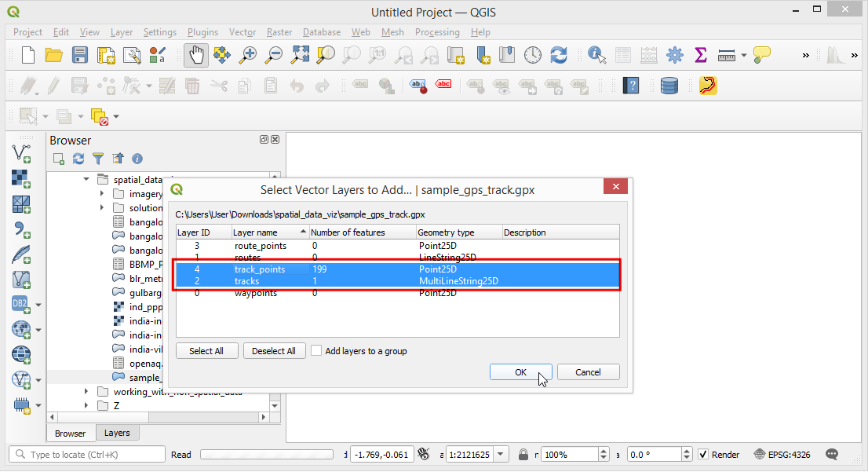Viewport: 868px width, 472px height.
Task: Click Add DB2 layer sidebar icon
Action: [x=20, y=304]
